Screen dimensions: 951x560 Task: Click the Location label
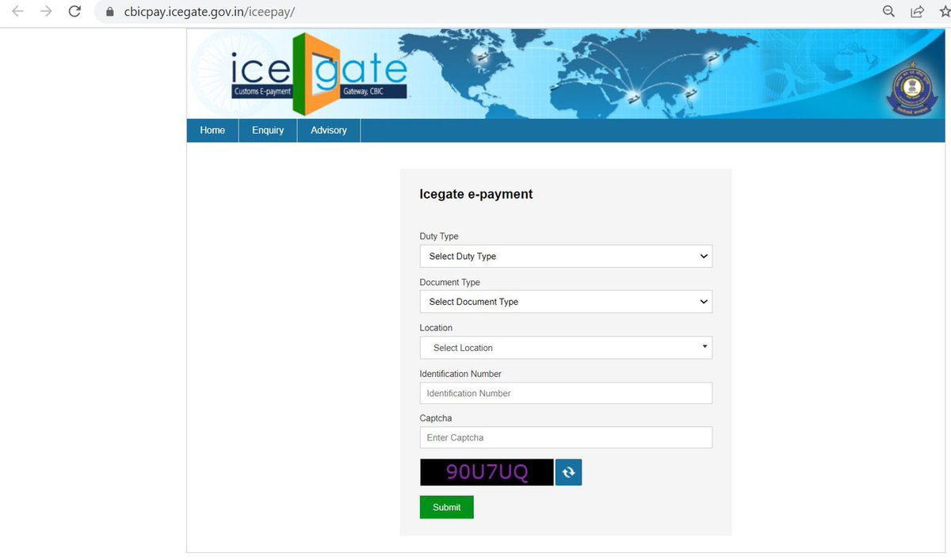click(x=436, y=328)
